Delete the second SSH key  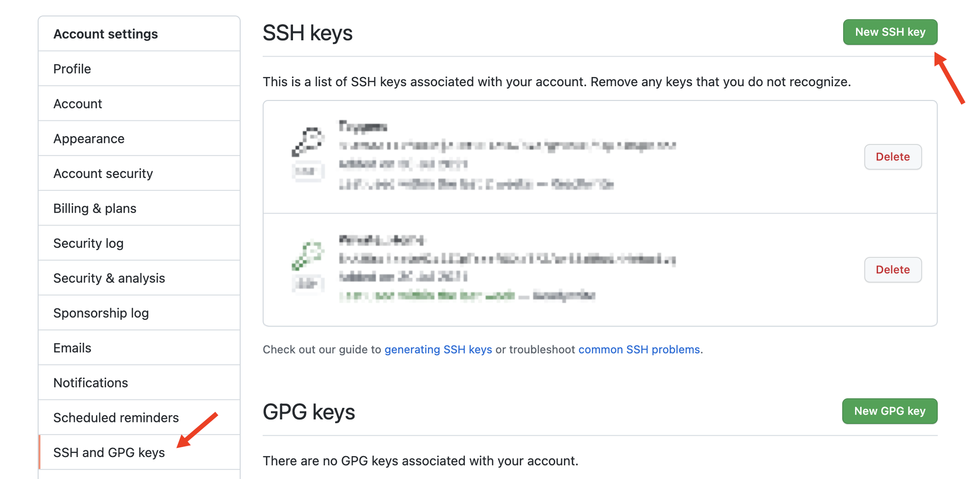[x=893, y=269]
